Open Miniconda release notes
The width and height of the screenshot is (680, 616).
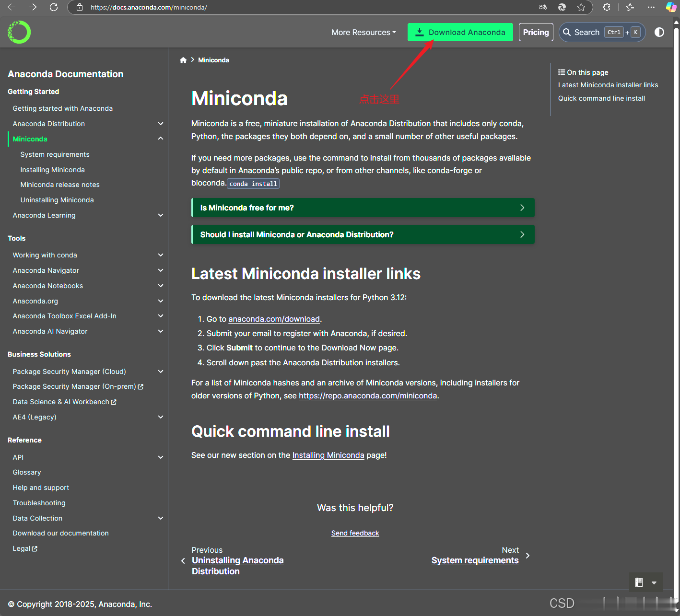[x=60, y=185]
